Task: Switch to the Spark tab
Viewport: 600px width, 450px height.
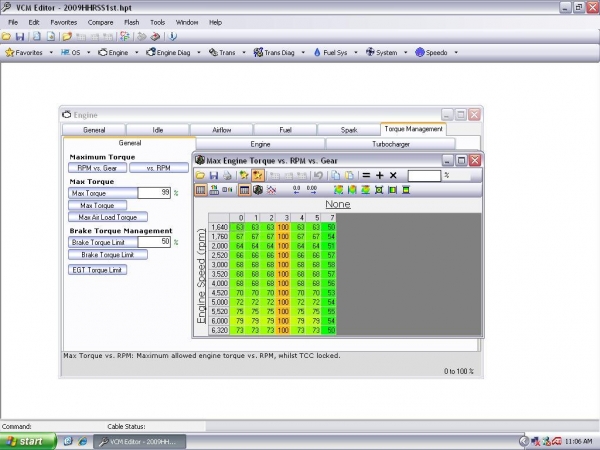Action: pyautogui.click(x=349, y=129)
